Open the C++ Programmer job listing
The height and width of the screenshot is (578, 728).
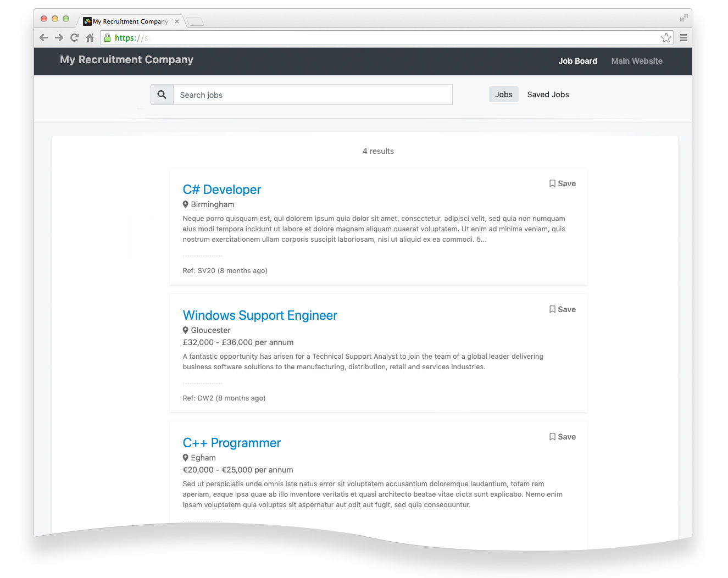click(232, 443)
